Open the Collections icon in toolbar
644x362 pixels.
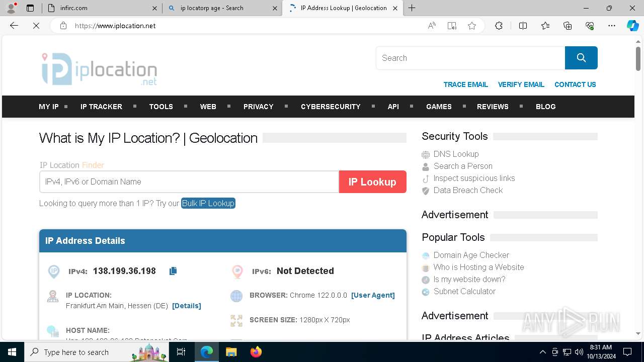(x=568, y=26)
